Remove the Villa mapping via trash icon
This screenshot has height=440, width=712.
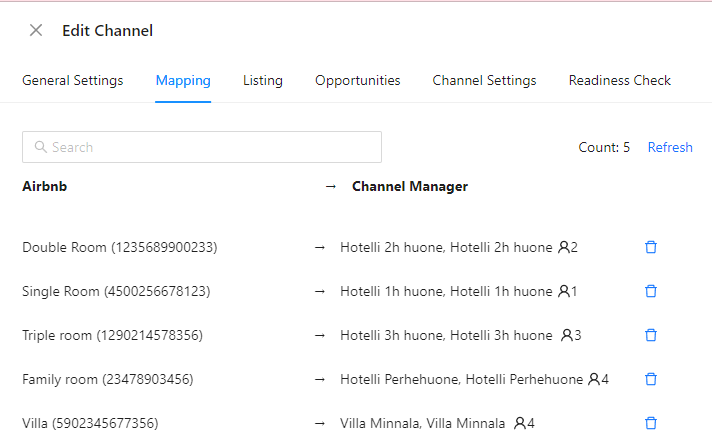[x=651, y=423]
